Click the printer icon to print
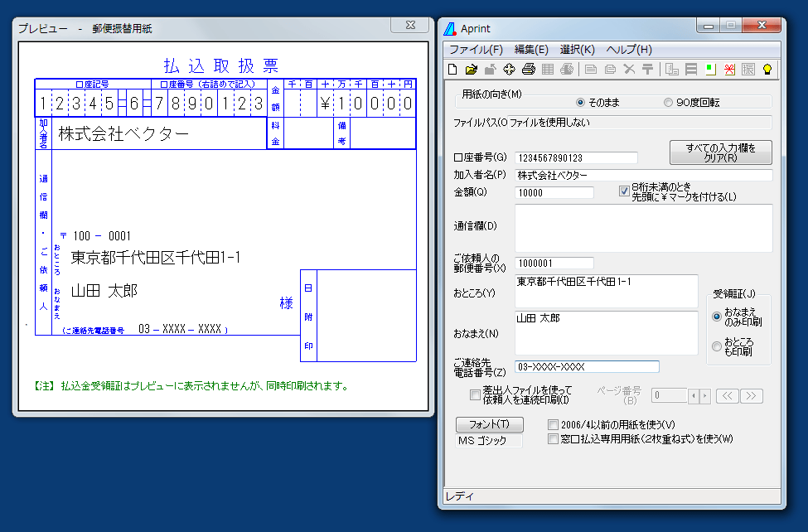Screen dimensions: 808x532 [x=528, y=69]
